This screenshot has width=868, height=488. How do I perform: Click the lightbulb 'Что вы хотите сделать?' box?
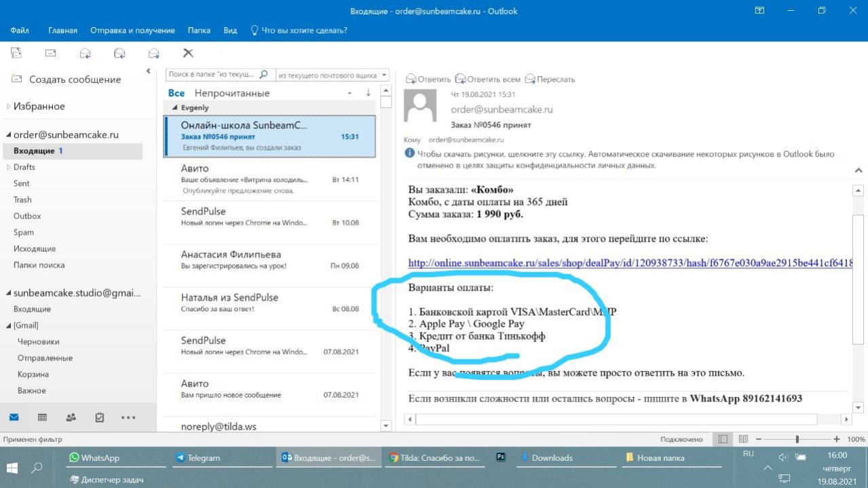299,31
